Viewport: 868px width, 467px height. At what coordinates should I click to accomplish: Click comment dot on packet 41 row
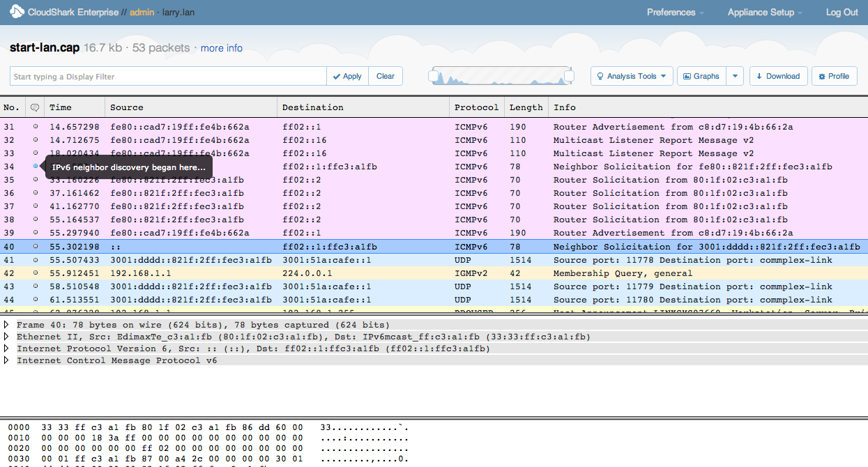pyautogui.click(x=36, y=260)
